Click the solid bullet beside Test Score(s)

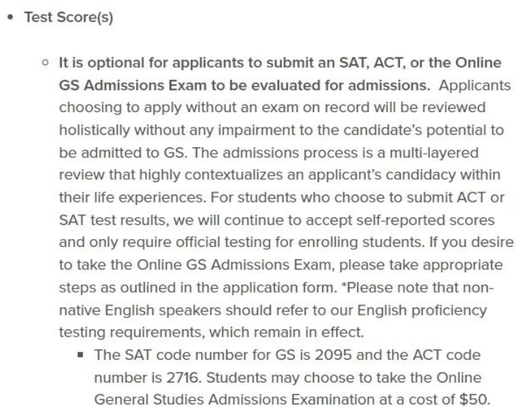(x=10, y=17)
